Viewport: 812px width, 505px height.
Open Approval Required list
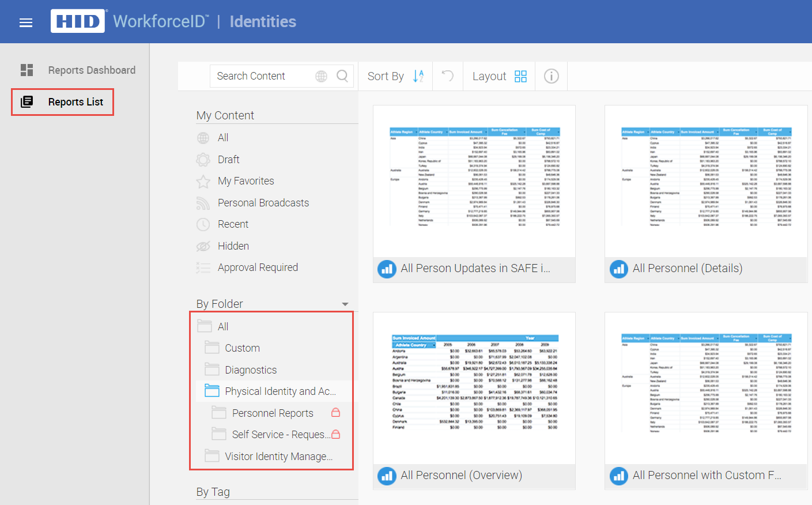point(258,267)
